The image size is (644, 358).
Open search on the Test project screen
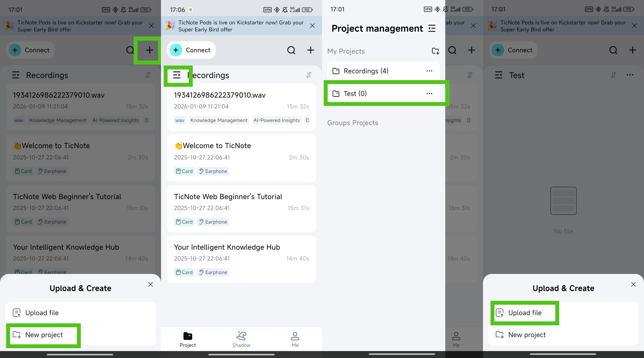click(x=613, y=50)
